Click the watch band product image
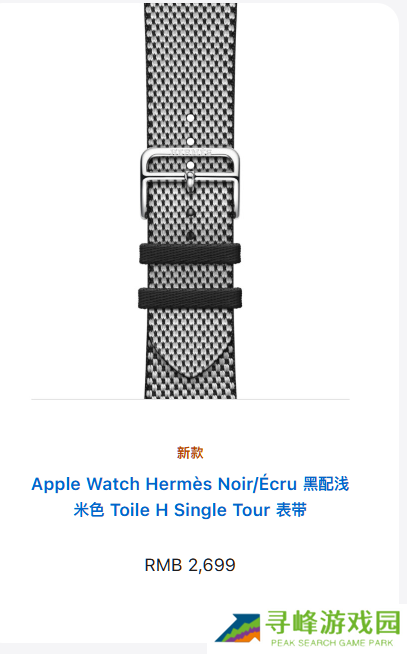407x654 pixels. point(190,201)
